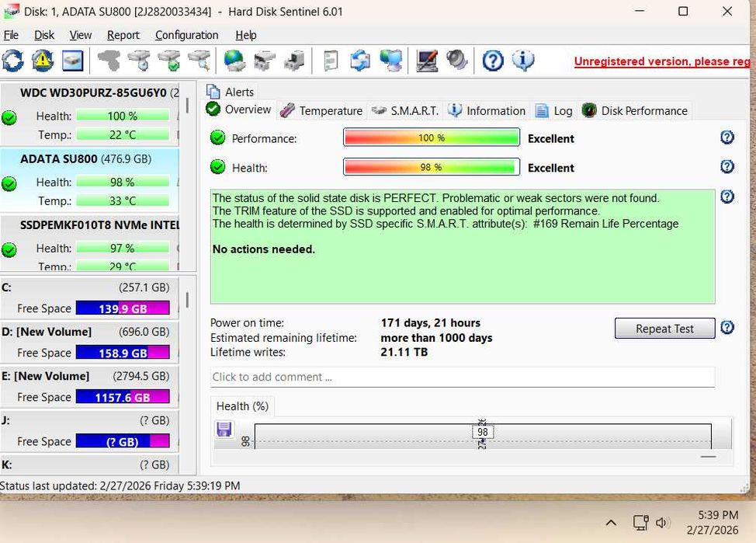This screenshot has width=756, height=543.
Task: Show hidden tray icons chevron
Action: click(x=611, y=523)
